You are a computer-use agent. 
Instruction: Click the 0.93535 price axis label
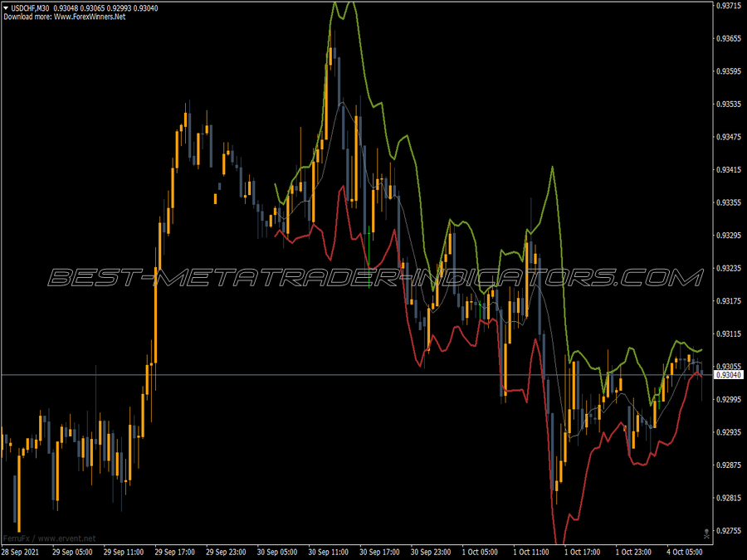coord(729,105)
